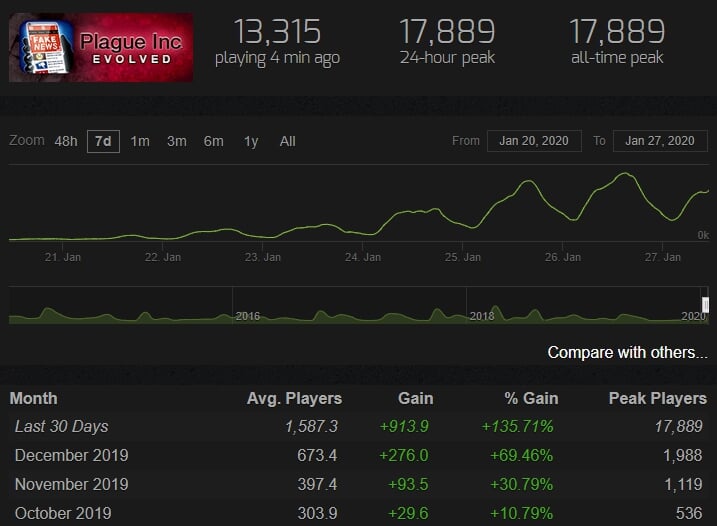The width and height of the screenshot is (717, 526).
Task: Click the 673.4 average players value
Action: 317,456
